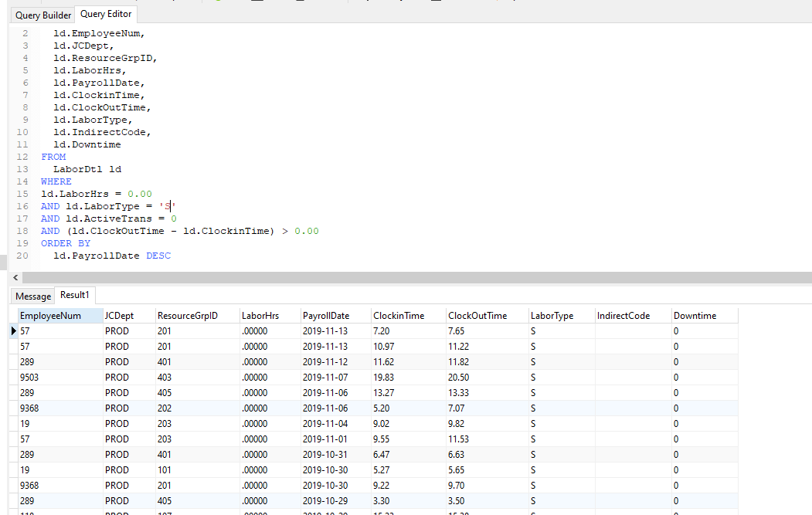Click ld.ResourceGrpID on line 4
Image resolution: width=812 pixels, height=515 pixels.
pos(105,58)
